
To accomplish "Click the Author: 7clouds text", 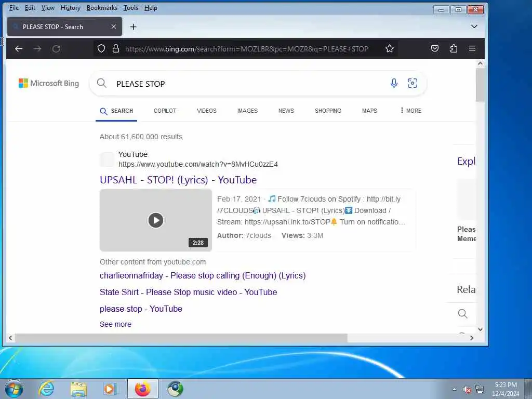I will [x=244, y=235].
